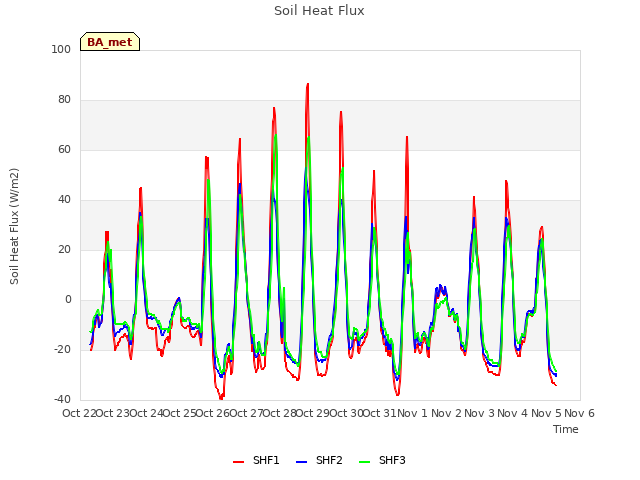
Task: Click the red SHF1 legend line marker
Action: 238,462
